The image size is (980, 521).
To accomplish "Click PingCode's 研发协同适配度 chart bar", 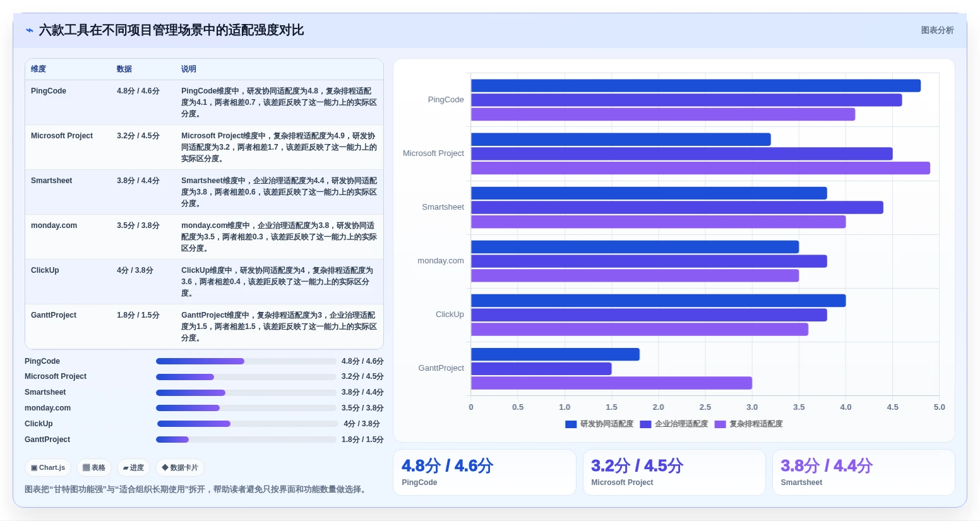I will [696, 86].
